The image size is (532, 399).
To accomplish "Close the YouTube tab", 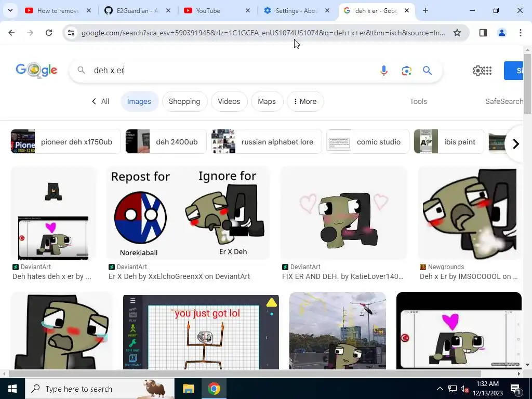I will point(248,10).
